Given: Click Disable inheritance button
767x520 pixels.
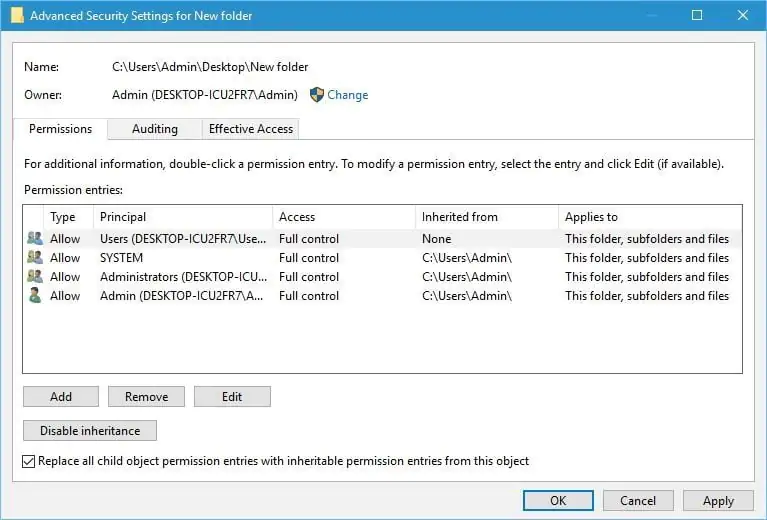Looking at the screenshot, I should [90, 431].
